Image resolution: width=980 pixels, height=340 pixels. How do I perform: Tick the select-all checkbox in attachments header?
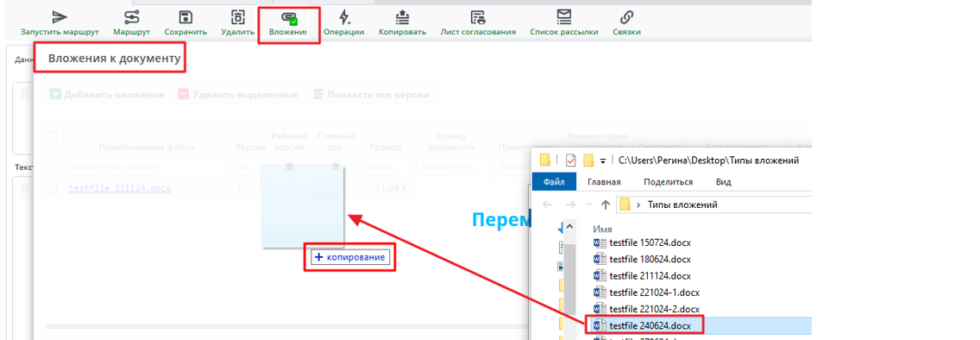[x=53, y=136]
